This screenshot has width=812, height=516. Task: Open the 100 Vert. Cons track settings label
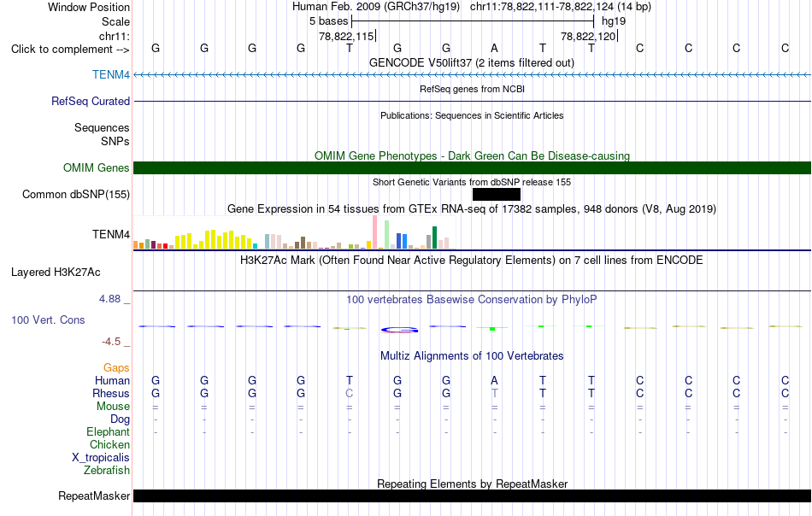(x=48, y=320)
